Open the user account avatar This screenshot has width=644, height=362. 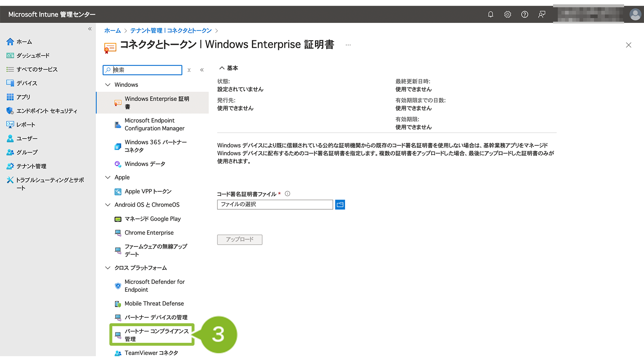635,14
